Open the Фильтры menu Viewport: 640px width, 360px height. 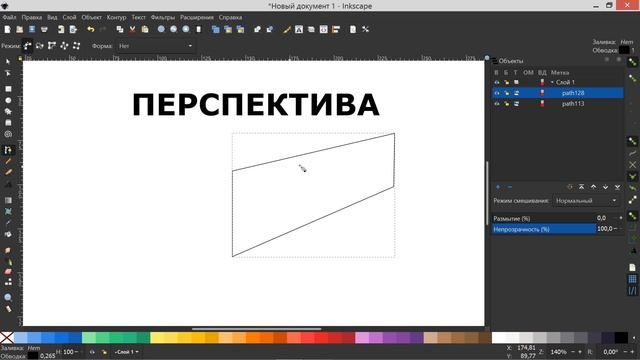coord(162,18)
